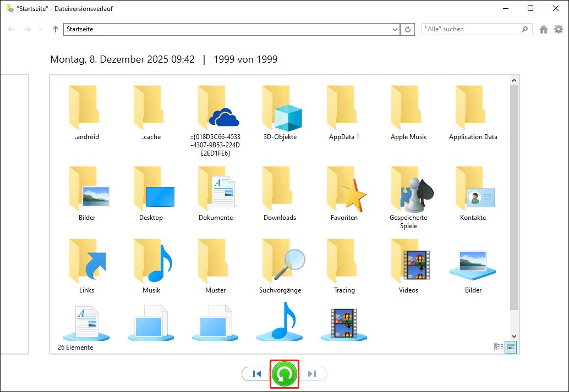
Task: Switch to details view layout
Action: (x=499, y=347)
